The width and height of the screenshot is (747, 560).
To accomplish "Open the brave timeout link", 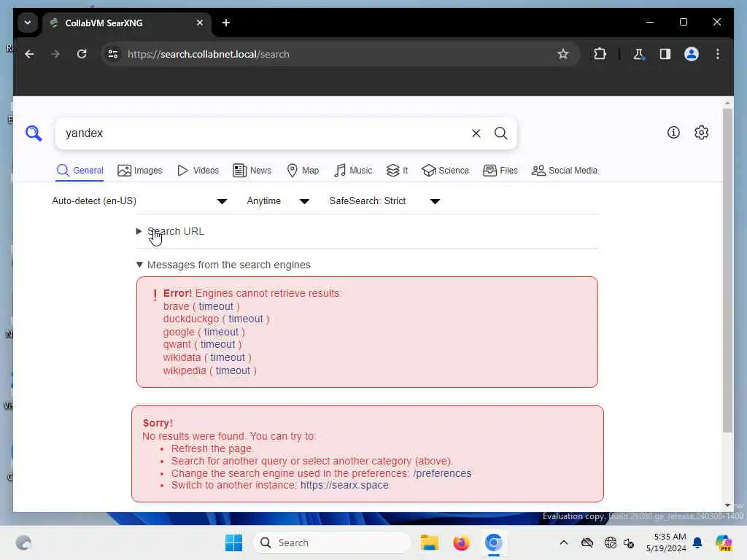I will click(x=216, y=306).
